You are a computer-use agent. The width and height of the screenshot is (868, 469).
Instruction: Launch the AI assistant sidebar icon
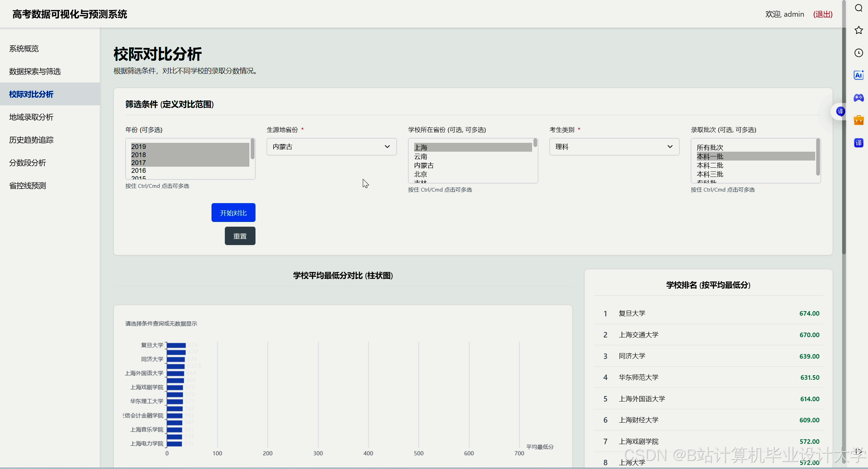click(x=859, y=75)
